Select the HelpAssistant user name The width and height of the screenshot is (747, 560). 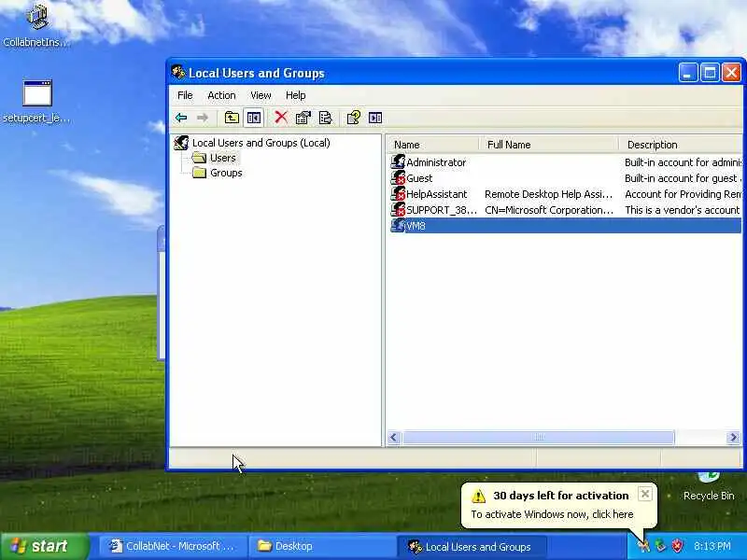tap(436, 194)
